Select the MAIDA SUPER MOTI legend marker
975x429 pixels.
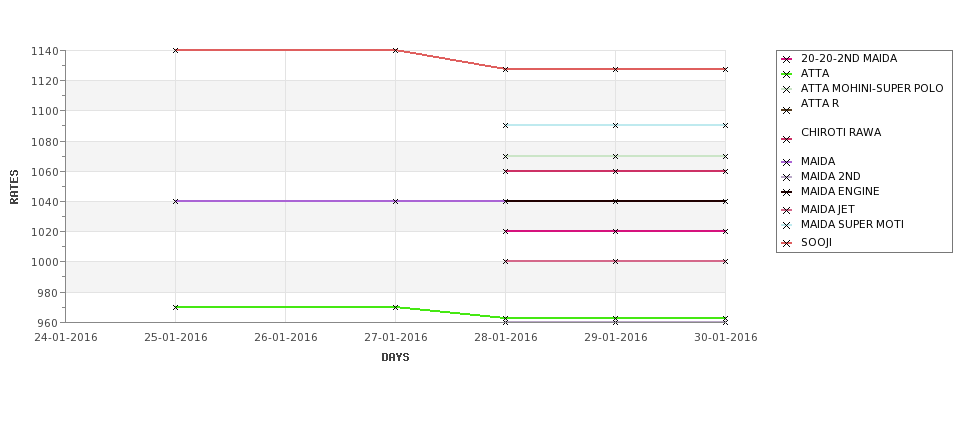tap(786, 226)
